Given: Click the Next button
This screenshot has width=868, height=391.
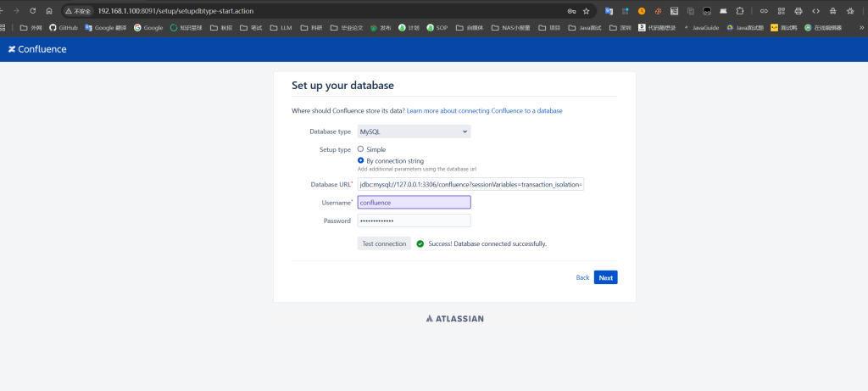Looking at the screenshot, I should (x=605, y=277).
